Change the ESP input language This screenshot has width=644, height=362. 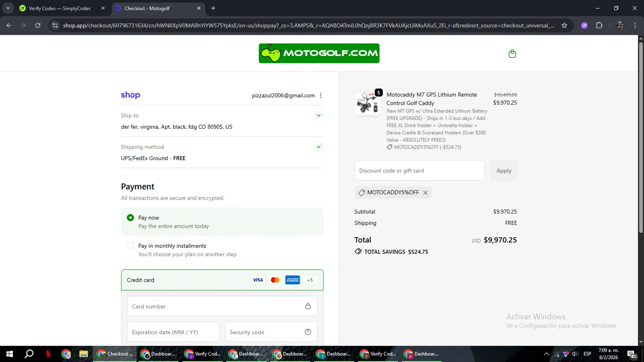[587, 354]
